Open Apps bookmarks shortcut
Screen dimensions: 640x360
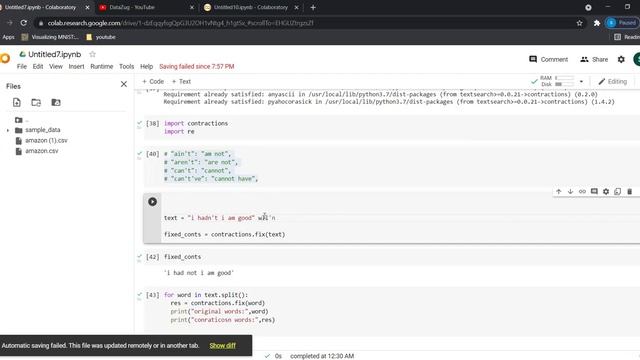click(x=8, y=37)
